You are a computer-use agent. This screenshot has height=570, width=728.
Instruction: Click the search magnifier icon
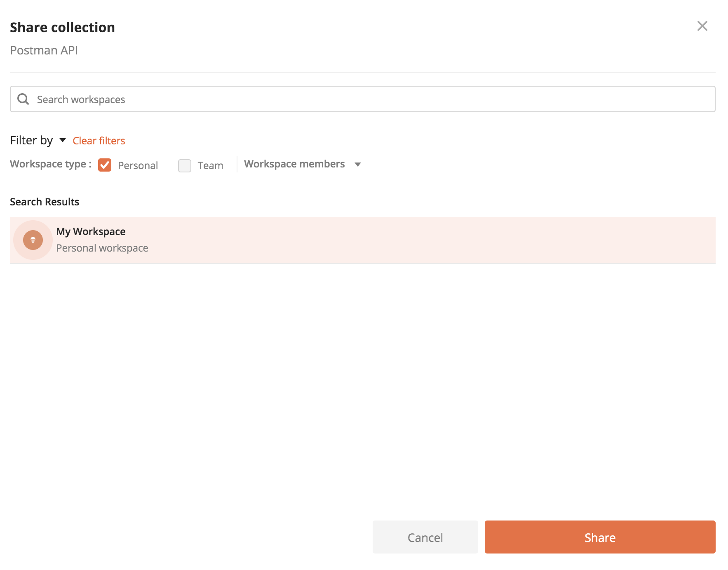[x=23, y=99]
